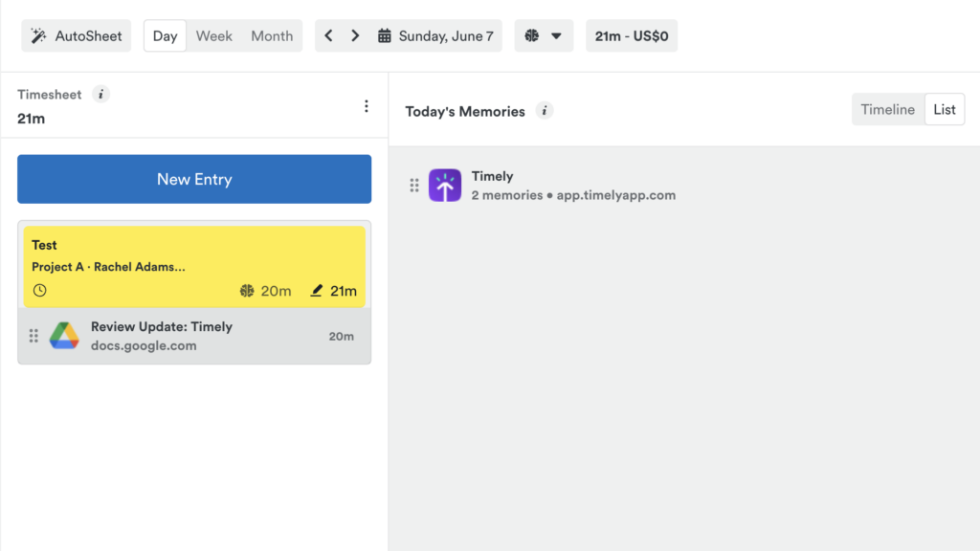980x551 pixels.
Task: Click 'Project A · Rachel Adams...' text
Action: click(x=108, y=267)
